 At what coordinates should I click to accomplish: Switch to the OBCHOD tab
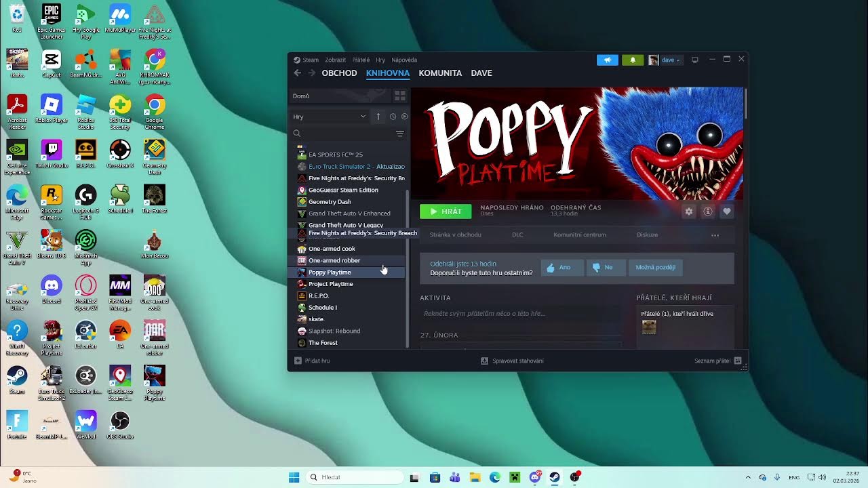tap(339, 73)
